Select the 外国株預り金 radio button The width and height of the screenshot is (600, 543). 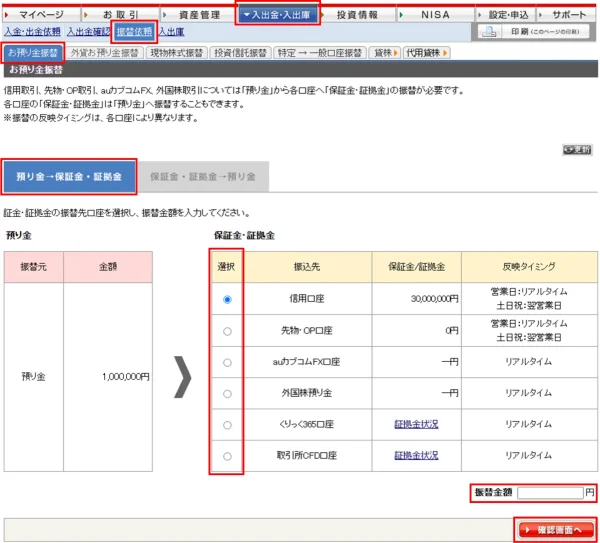pos(227,394)
